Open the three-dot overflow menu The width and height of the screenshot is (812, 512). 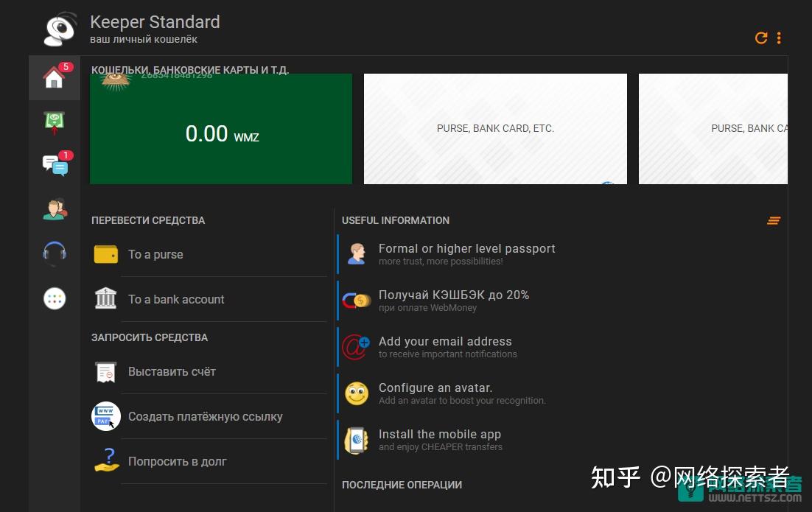(x=780, y=38)
